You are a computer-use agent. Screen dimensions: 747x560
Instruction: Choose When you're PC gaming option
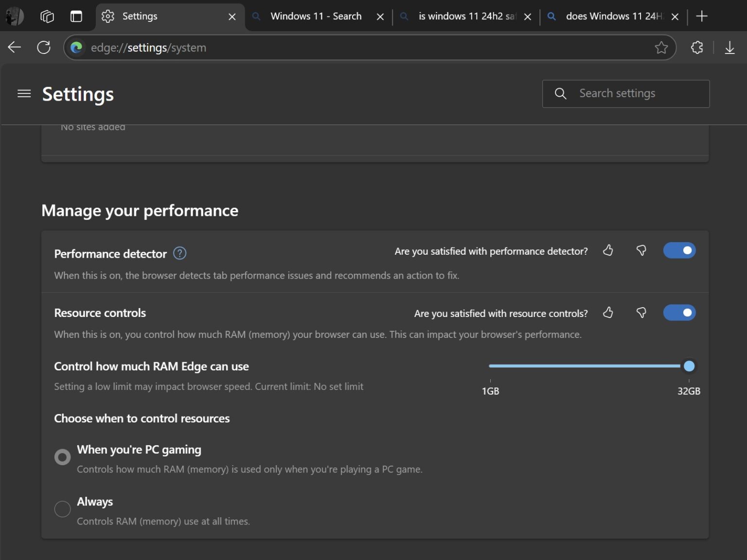[x=62, y=456]
